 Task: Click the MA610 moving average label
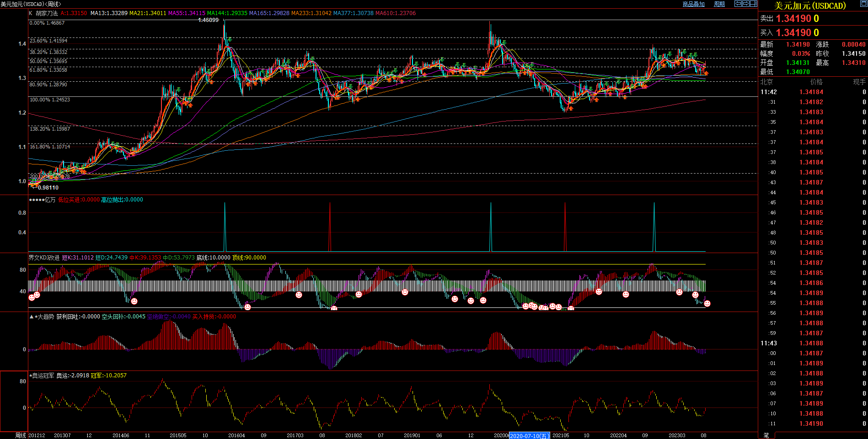pyautogui.click(x=395, y=13)
